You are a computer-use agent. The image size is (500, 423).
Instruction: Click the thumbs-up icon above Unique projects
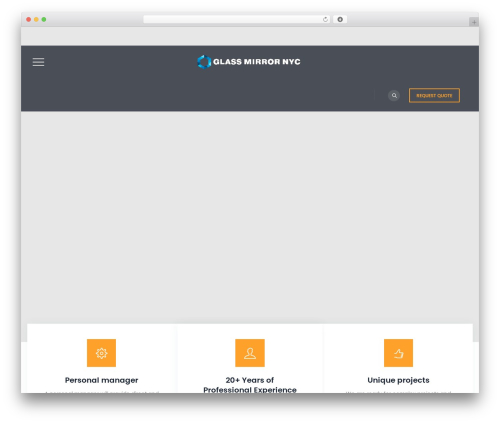click(x=398, y=353)
